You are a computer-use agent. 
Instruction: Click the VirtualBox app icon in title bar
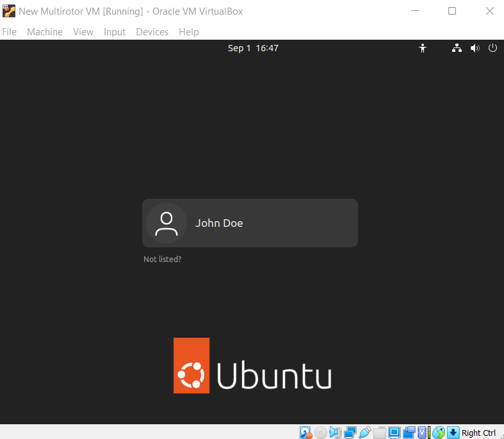pos(9,12)
